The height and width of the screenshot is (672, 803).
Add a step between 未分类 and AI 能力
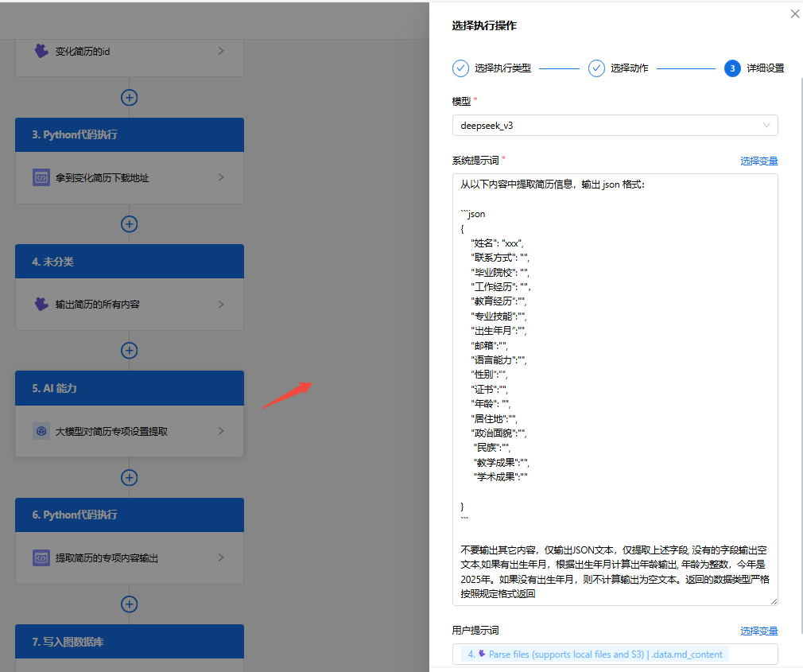point(129,351)
